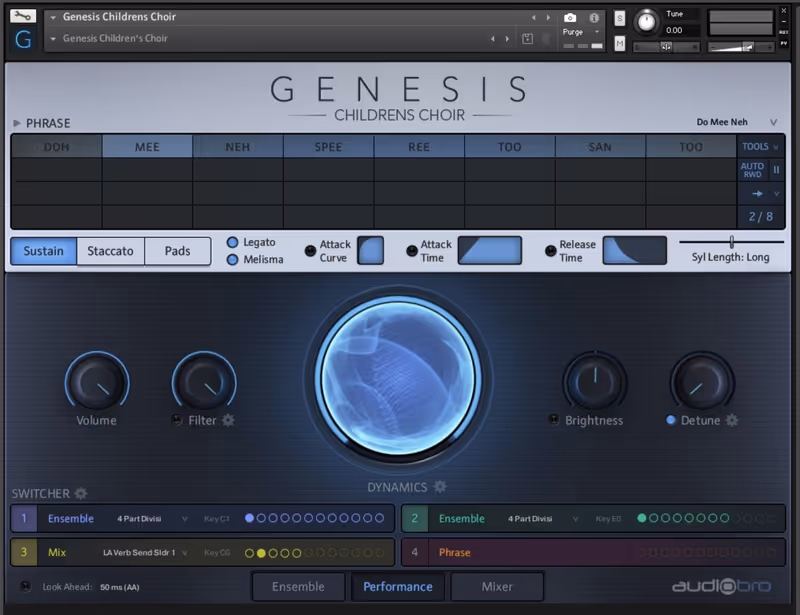Select the Ensemble view button

[x=298, y=587]
